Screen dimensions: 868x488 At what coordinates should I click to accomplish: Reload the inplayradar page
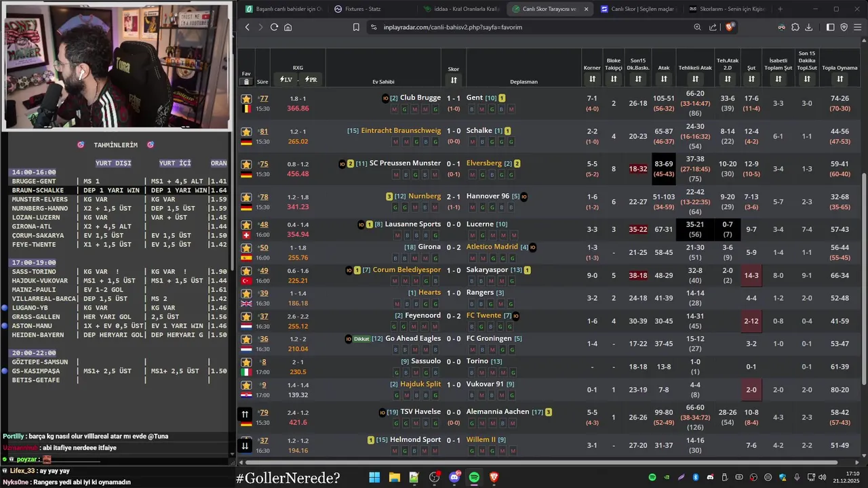coord(274,27)
